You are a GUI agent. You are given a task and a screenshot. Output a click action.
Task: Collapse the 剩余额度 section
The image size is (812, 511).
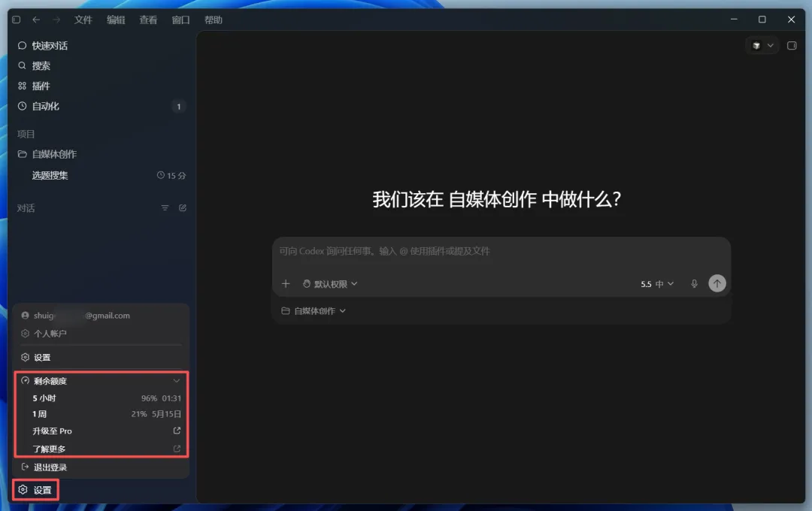point(176,380)
